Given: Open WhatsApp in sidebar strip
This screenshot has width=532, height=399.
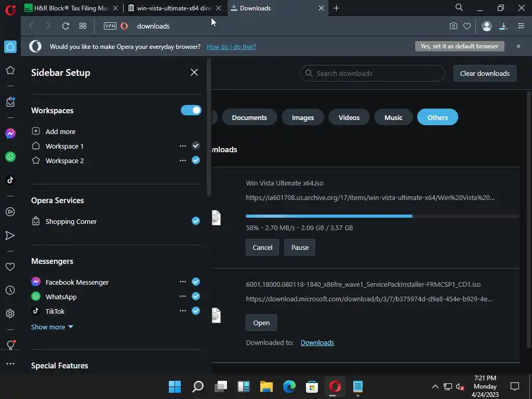Looking at the screenshot, I should [10, 157].
